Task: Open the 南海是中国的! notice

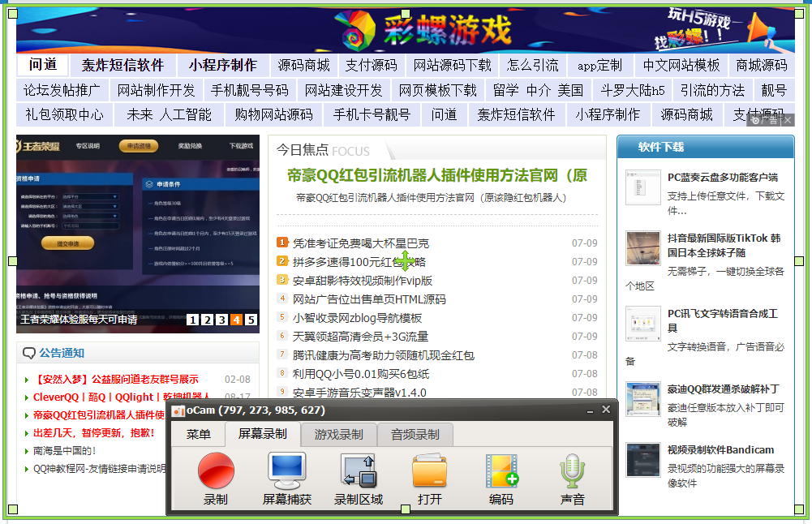Action: (x=65, y=451)
